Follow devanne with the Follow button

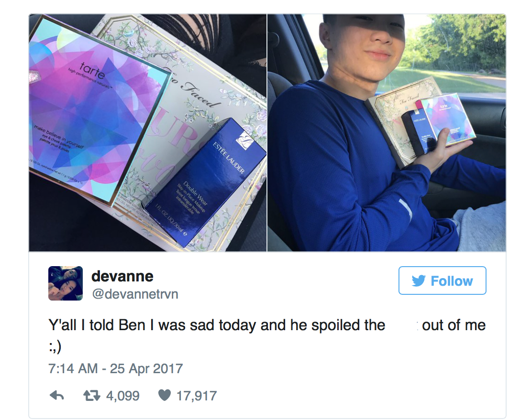tap(442, 280)
